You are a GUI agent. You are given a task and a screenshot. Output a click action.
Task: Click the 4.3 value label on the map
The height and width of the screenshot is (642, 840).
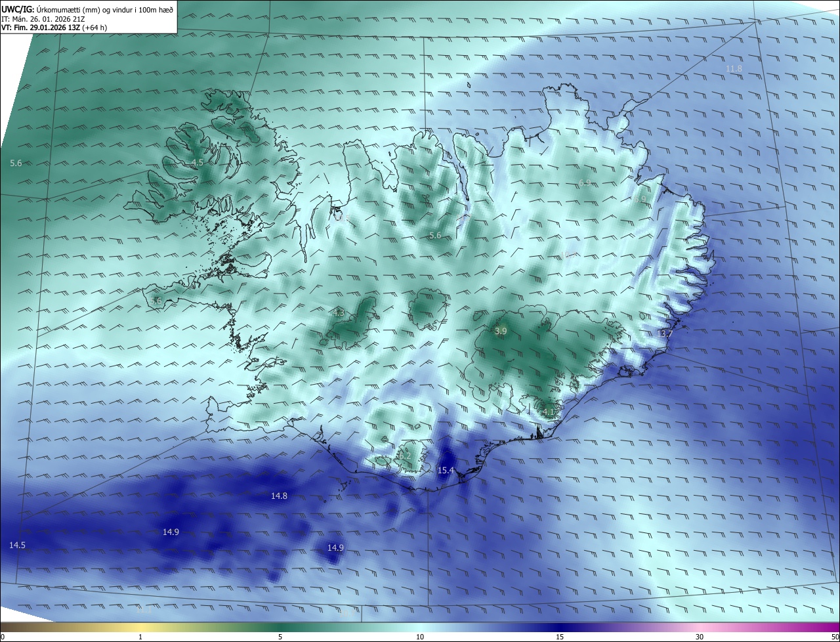(339, 313)
